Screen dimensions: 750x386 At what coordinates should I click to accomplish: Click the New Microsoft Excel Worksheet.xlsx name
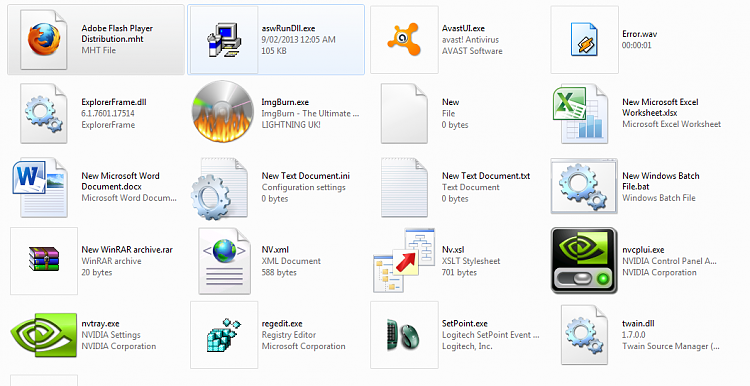660,107
